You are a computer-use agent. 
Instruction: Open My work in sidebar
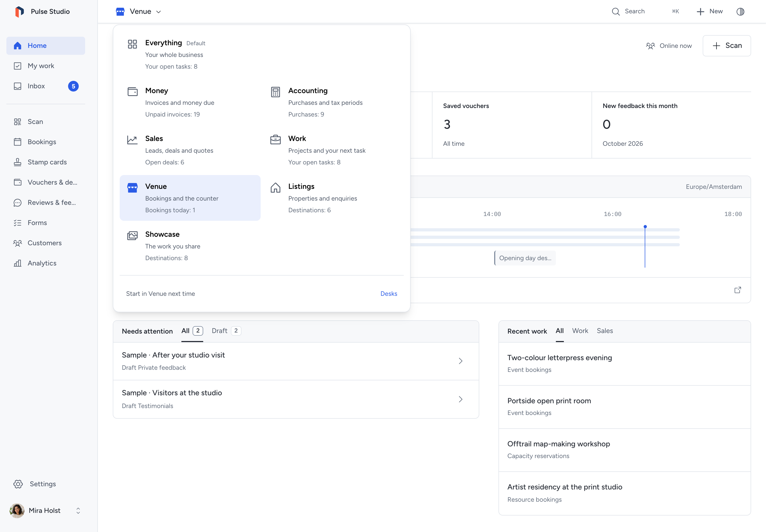46,66
